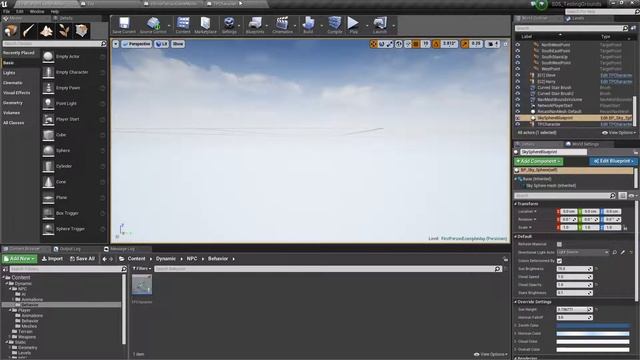This screenshot has height=360, width=640.
Task: Select Landscape mode icon
Action: tap(46, 31)
